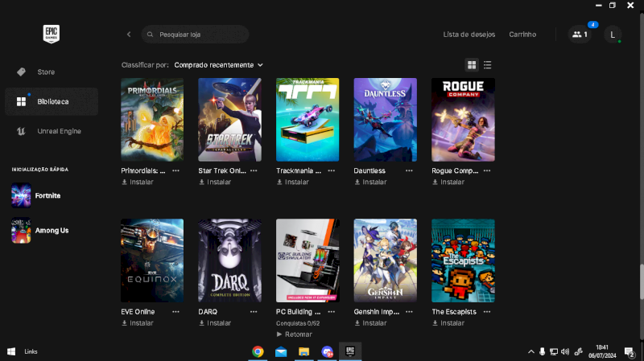This screenshot has height=361, width=644.
Task: Click the Conquistas 0/52 text
Action: 298,323
